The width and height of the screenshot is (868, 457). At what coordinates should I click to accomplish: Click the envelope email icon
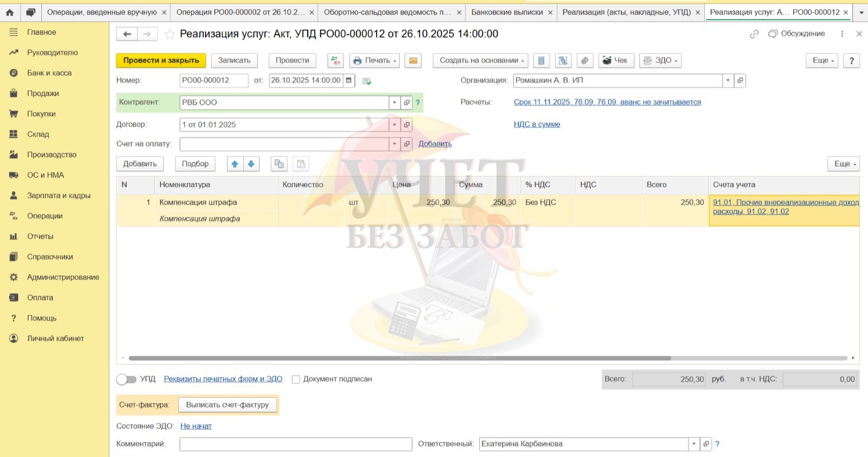pyautogui.click(x=412, y=61)
